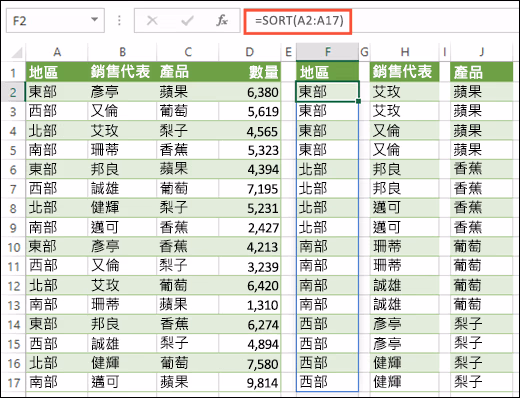520x398 pixels.
Task: Select cell D15 with value 4,894
Action: click(x=250, y=344)
